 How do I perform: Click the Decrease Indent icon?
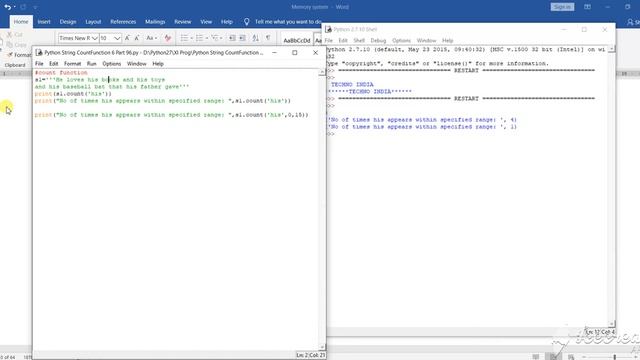(232, 38)
